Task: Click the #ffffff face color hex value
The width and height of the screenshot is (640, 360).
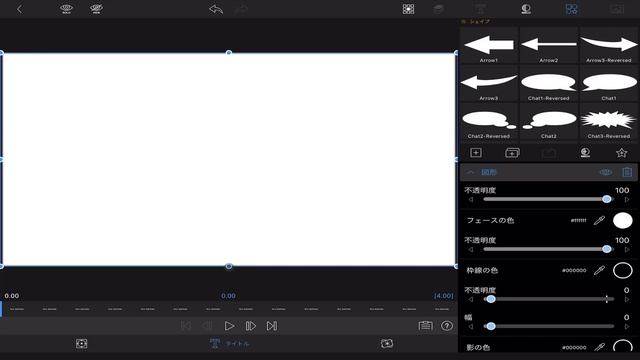Action: [578, 220]
